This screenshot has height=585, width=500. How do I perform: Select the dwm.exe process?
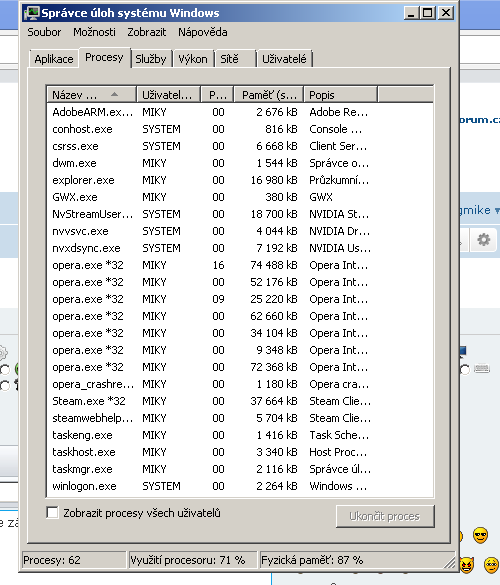[x=240, y=163]
